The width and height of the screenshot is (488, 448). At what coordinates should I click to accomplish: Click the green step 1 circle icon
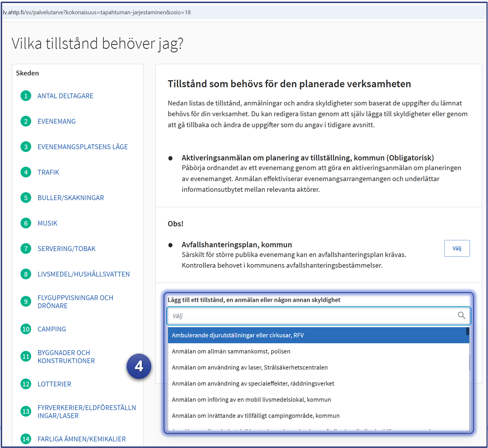[26, 96]
